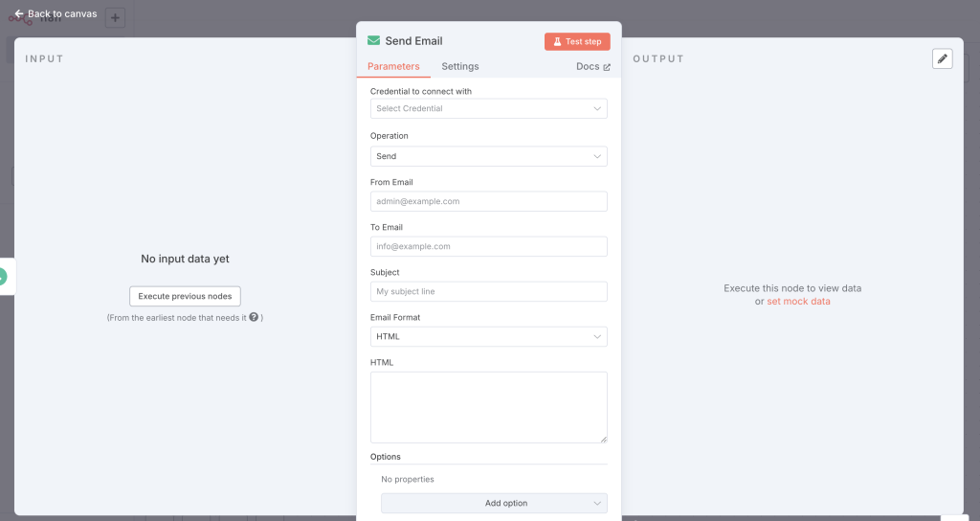The width and height of the screenshot is (980, 521).
Task: Click the pencil edit icon in Output panel
Action: tap(943, 59)
